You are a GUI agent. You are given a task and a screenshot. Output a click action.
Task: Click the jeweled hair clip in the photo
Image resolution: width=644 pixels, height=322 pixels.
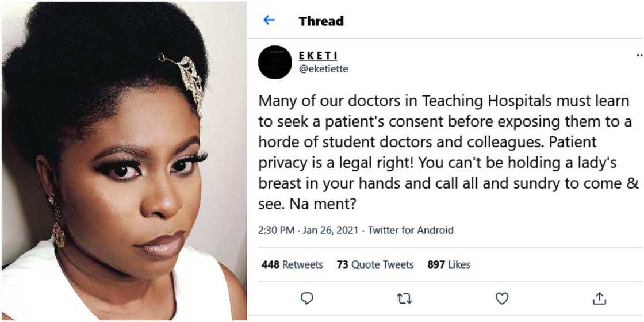[187, 80]
